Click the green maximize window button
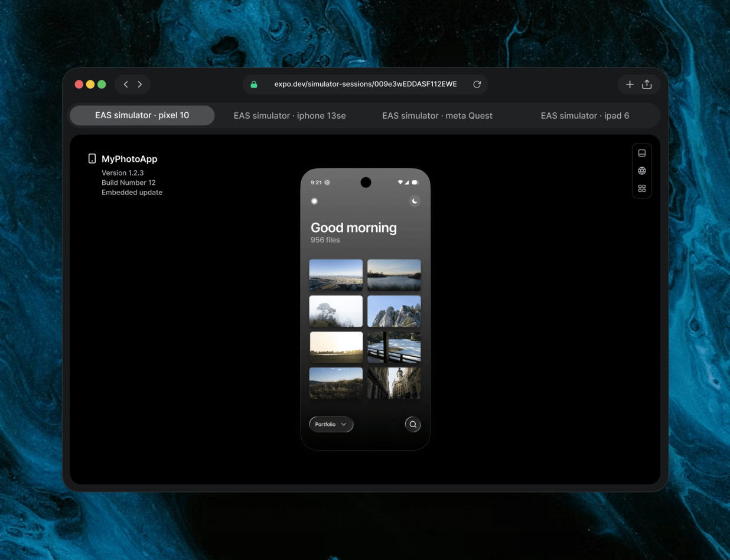The width and height of the screenshot is (730, 560). tap(102, 84)
